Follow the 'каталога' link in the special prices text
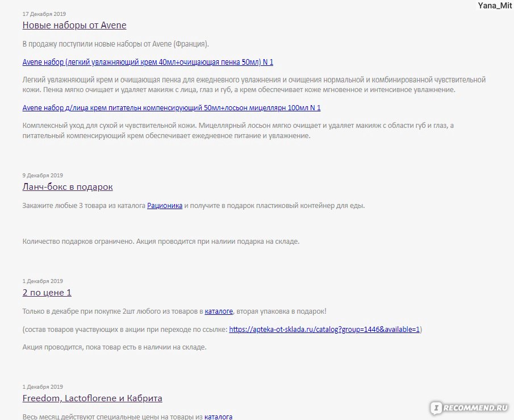 pos(218,417)
